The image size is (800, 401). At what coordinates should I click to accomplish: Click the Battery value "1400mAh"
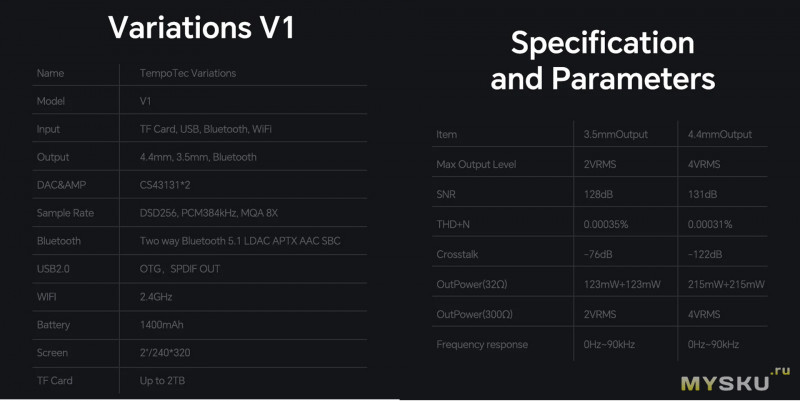(163, 325)
